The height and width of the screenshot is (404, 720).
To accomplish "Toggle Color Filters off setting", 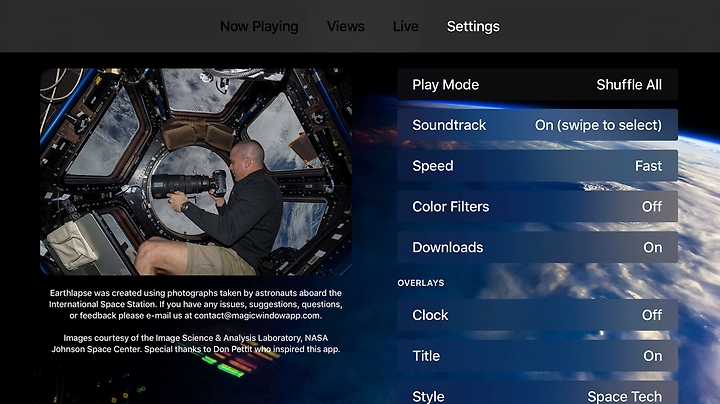I will coord(537,207).
